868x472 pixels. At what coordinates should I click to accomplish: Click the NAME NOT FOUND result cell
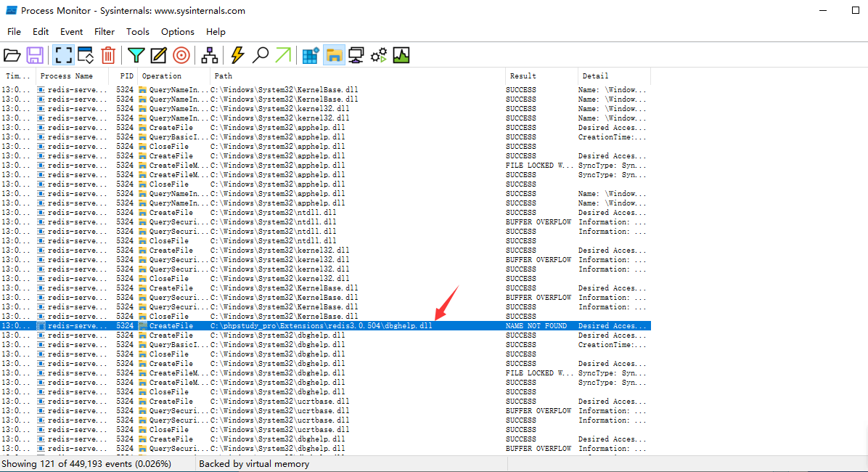536,326
